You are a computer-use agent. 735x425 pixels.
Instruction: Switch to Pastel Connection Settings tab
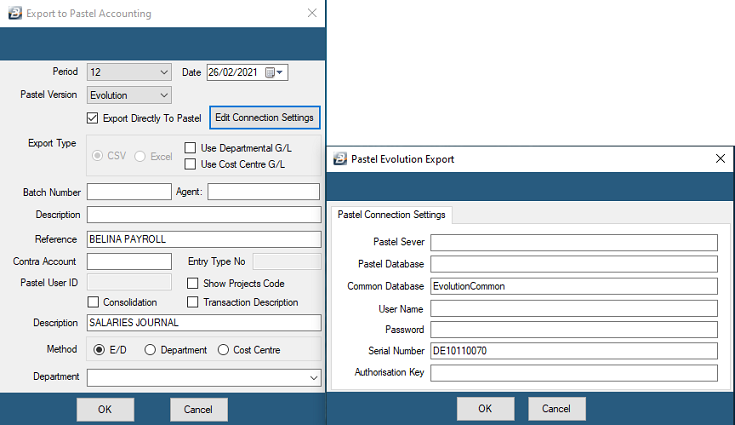(x=391, y=215)
